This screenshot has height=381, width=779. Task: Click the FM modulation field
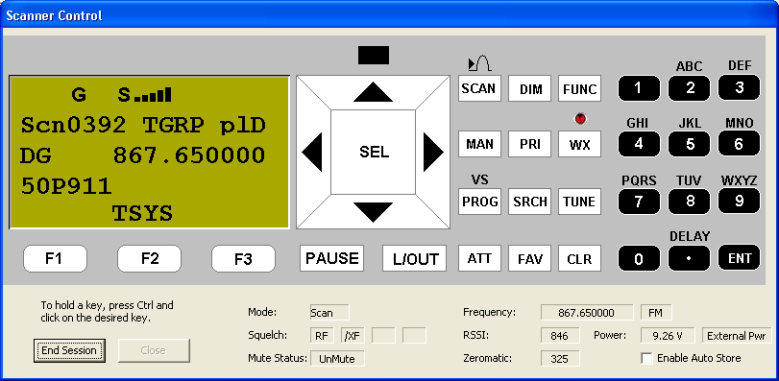click(656, 313)
